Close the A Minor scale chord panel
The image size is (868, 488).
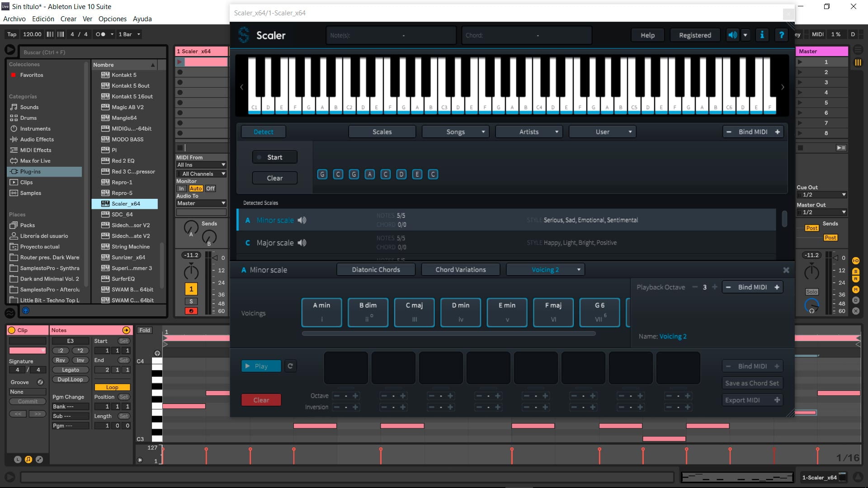coord(786,270)
